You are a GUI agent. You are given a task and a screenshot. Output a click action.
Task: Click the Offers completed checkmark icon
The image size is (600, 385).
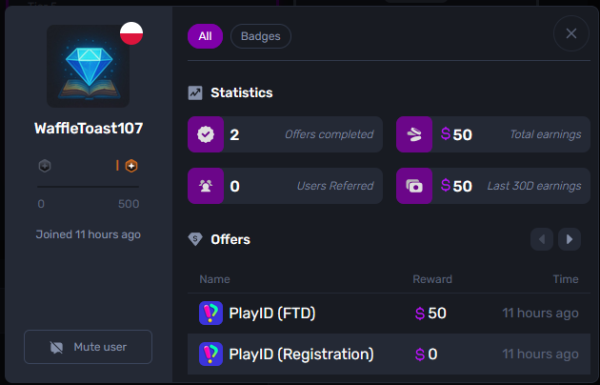click(x=205, y=134)
